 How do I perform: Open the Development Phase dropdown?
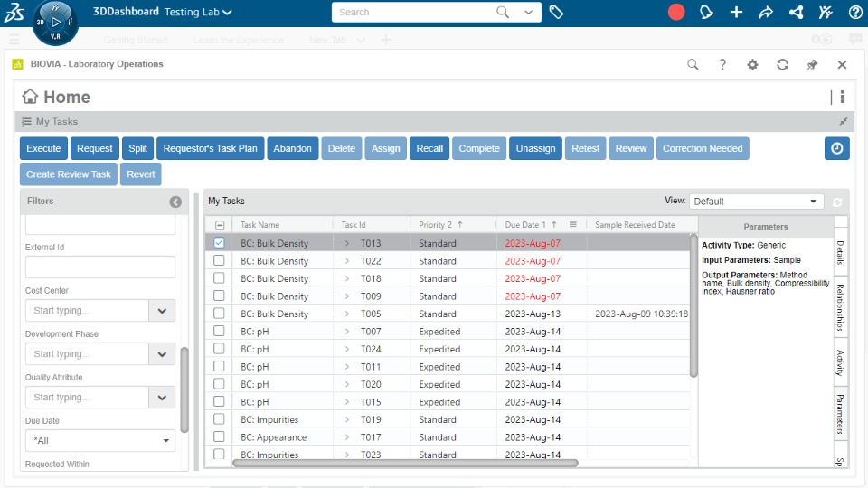[162, 354]
